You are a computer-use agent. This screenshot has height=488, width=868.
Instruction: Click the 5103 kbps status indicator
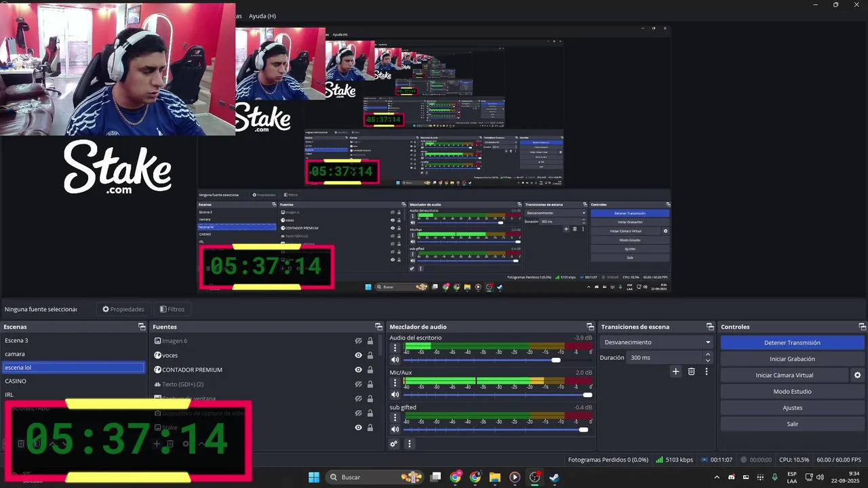[x=674, y=460]
